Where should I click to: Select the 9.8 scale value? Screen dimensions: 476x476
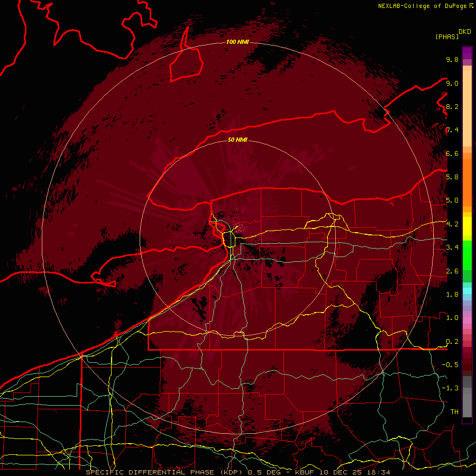coord(452,59)
